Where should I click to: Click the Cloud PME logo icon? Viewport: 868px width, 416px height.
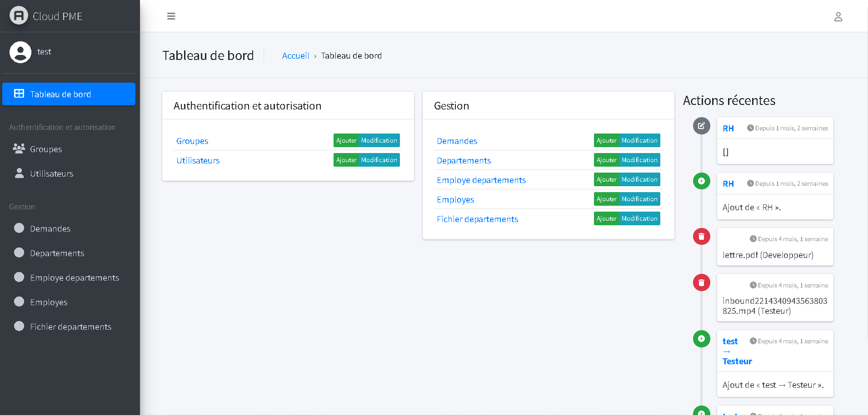[19, 15]
